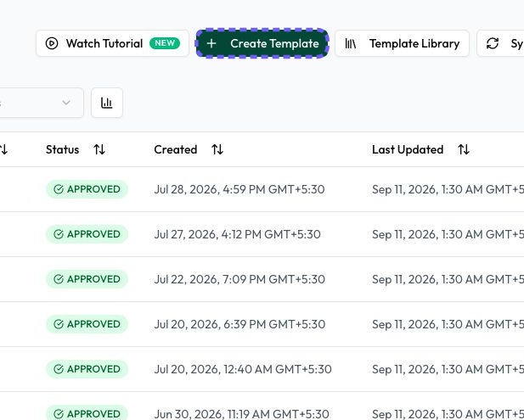Click Last Updated value in Jul 22 row
Screen dimensions: 524x420
pos(448,279)
